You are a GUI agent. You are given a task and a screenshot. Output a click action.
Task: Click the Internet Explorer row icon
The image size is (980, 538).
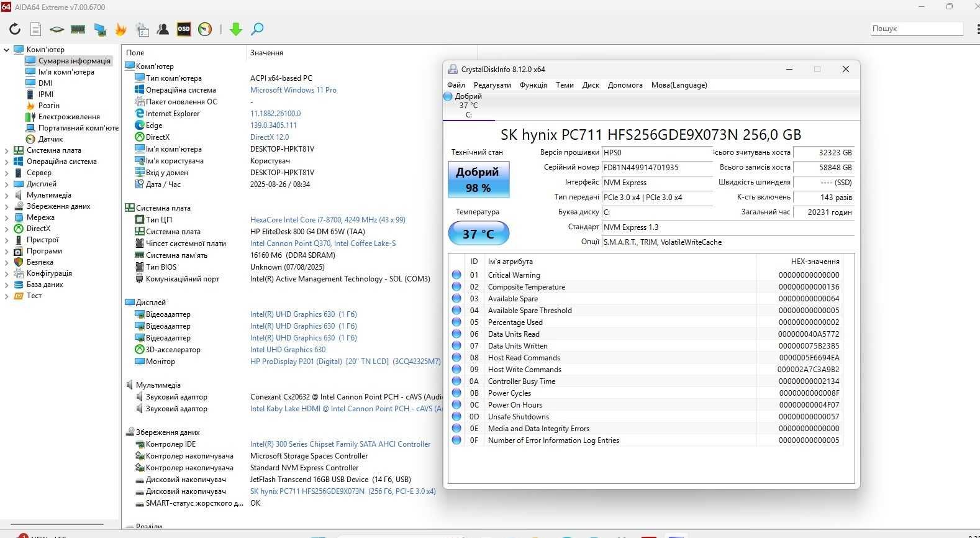coord(140,114)
